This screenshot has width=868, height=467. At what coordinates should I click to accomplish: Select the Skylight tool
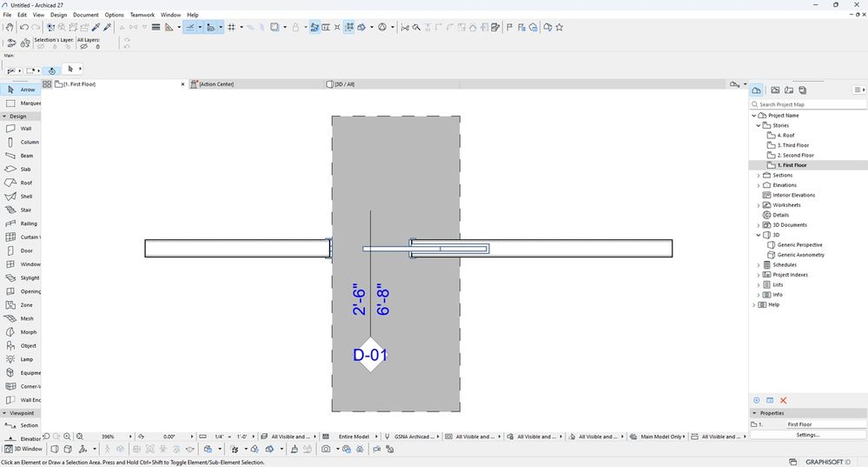click(21, 277)
